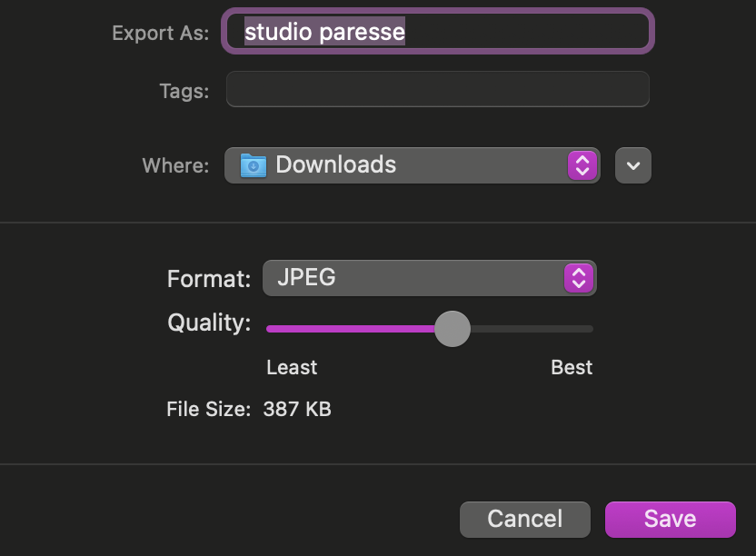Click the Save button

670,519
